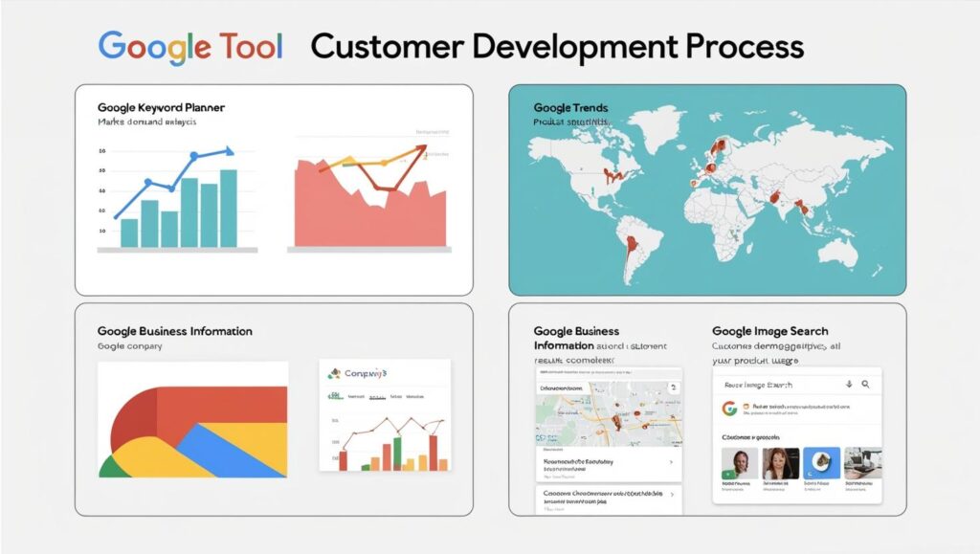Expand the second business listing chevron
The width and height of the screenshot is (980, 554).
coord(672,494)
